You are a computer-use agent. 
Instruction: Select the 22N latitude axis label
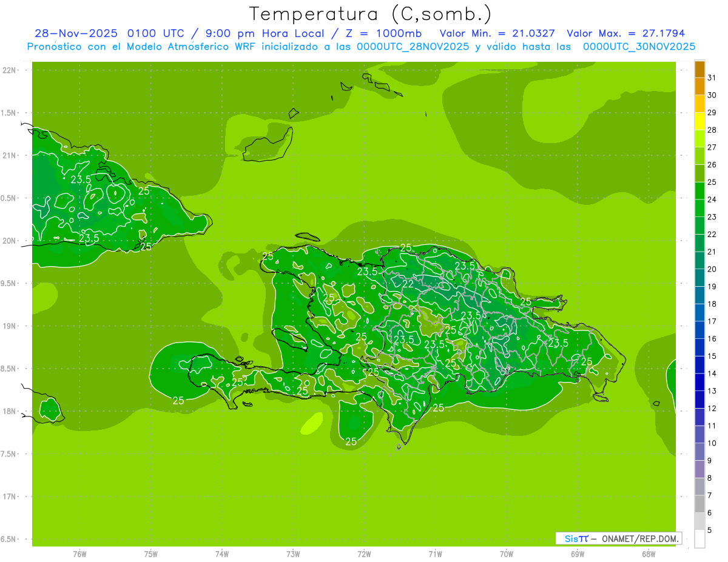point(10,70)
